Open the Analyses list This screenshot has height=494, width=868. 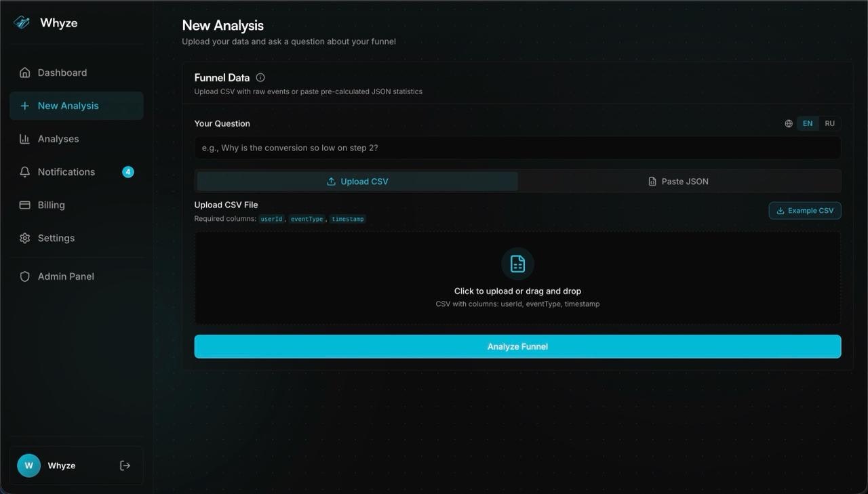point(58,138)
